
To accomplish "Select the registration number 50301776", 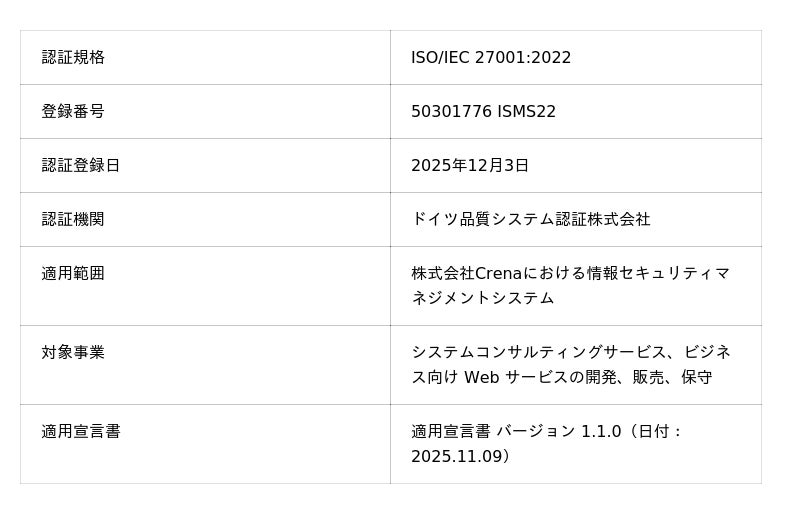I will point(451,111).
